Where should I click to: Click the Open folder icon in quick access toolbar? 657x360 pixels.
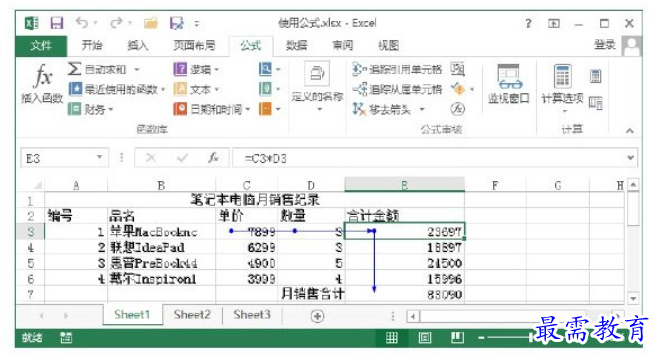point(151,23)
